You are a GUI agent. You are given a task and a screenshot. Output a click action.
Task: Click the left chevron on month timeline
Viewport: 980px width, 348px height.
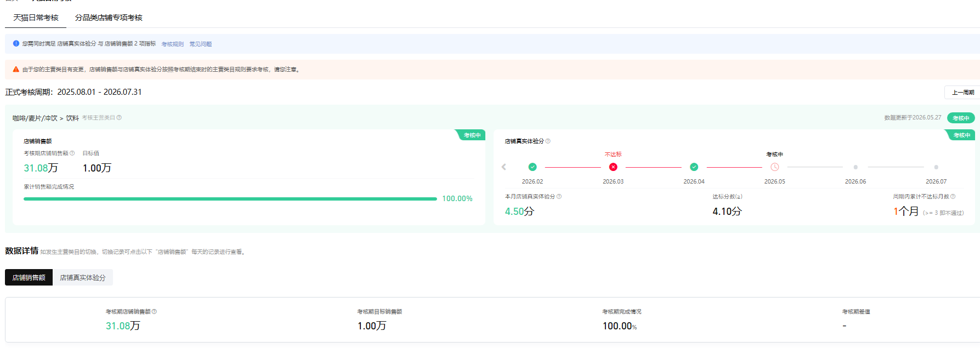click(503, 167)
